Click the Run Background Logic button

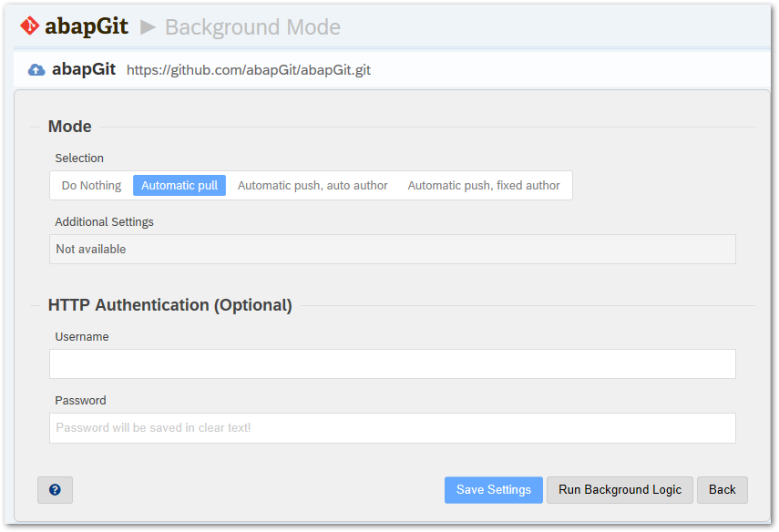[x=620, y=490]
